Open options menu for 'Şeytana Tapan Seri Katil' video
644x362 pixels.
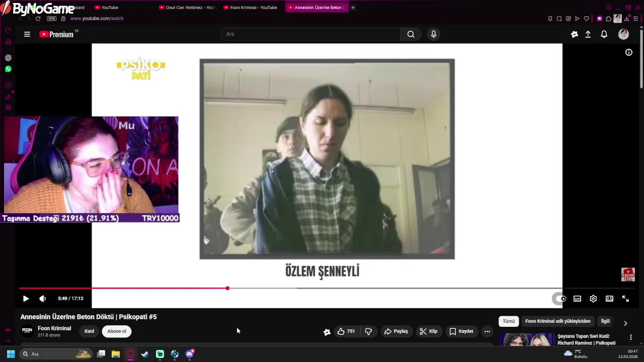(631, 337)
